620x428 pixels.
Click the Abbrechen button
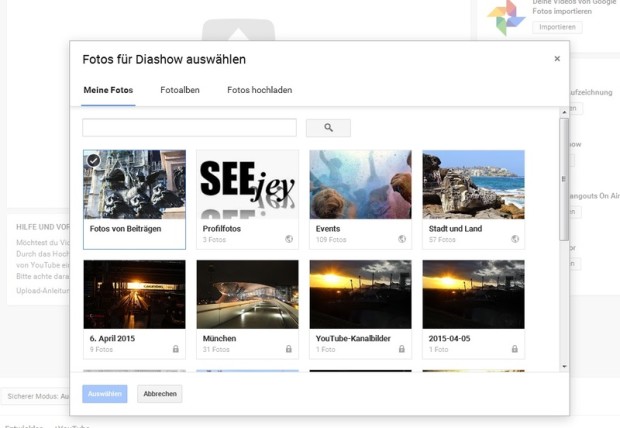click(x=160, y=394)
